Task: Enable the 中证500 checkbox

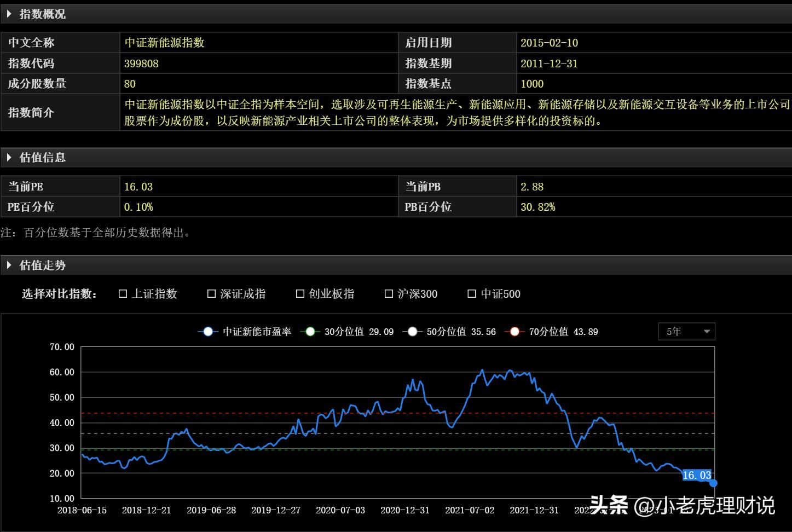Action: point(471,293)
